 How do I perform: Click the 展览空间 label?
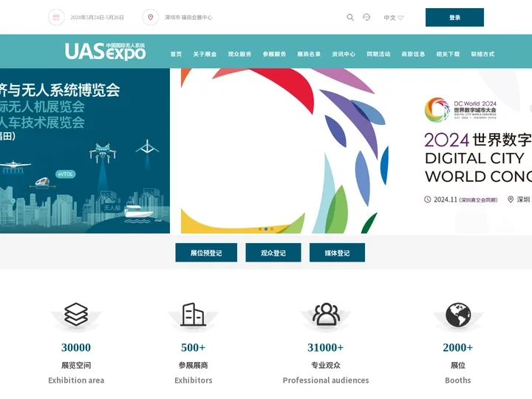click(x=76, y=365)
